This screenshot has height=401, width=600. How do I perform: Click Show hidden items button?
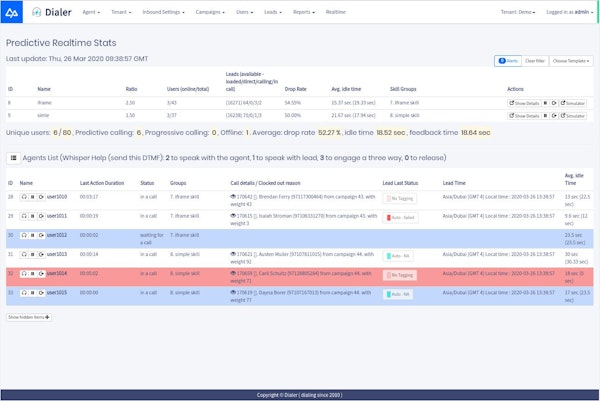(x=29, y=317)
